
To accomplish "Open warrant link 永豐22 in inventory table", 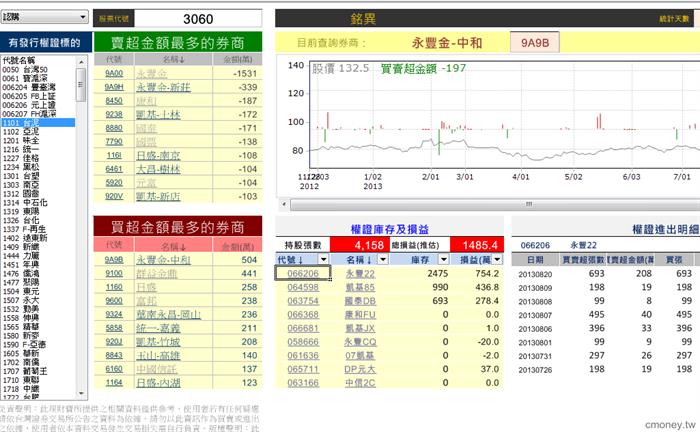I will pos(360,274).
